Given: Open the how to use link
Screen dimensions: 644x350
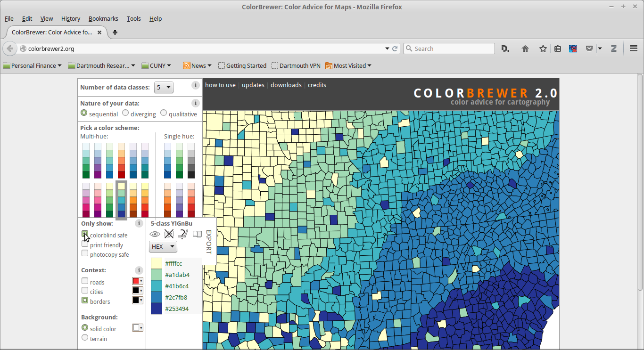Looking at the screenshot, I should [x=220, y=85].
